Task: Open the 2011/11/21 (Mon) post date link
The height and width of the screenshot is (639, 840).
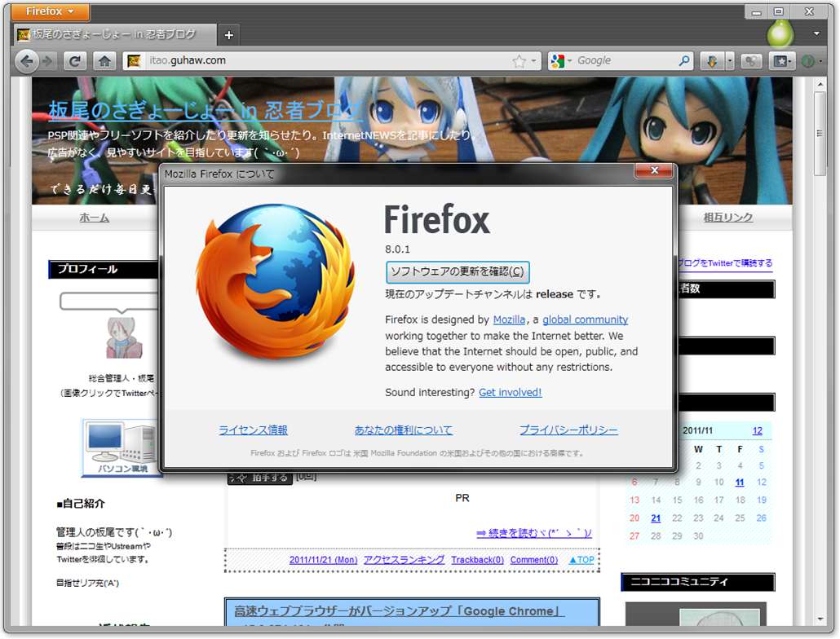Action: [x=323, y=560]
